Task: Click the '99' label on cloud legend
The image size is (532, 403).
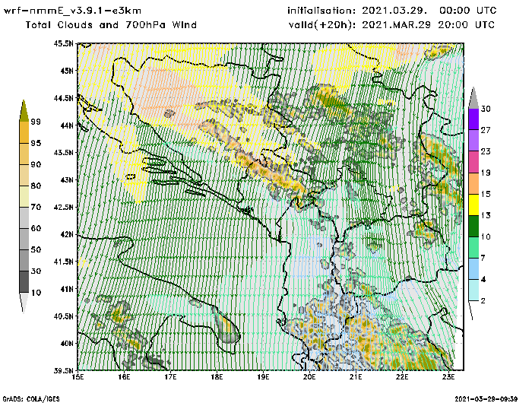Action: point(36,122)
